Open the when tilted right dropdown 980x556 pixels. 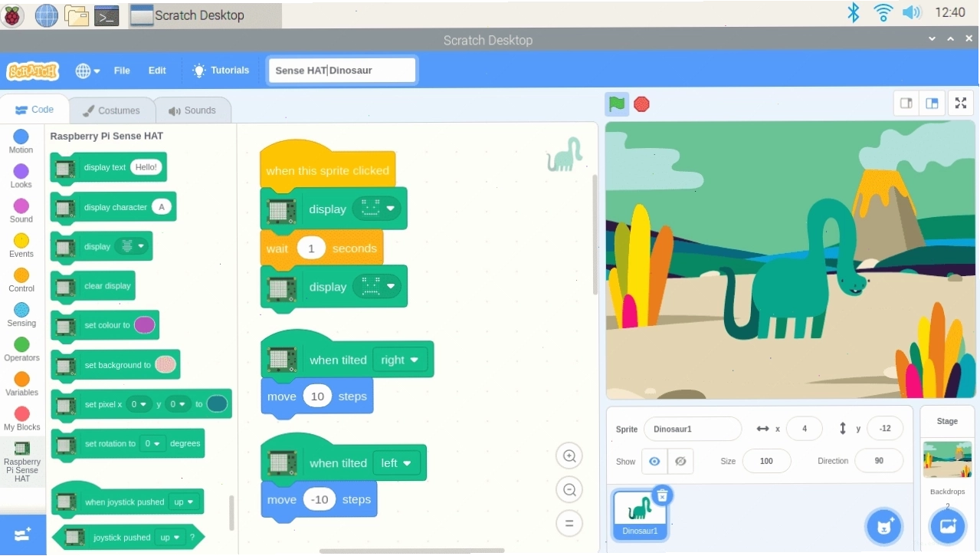tap(400, 360)
